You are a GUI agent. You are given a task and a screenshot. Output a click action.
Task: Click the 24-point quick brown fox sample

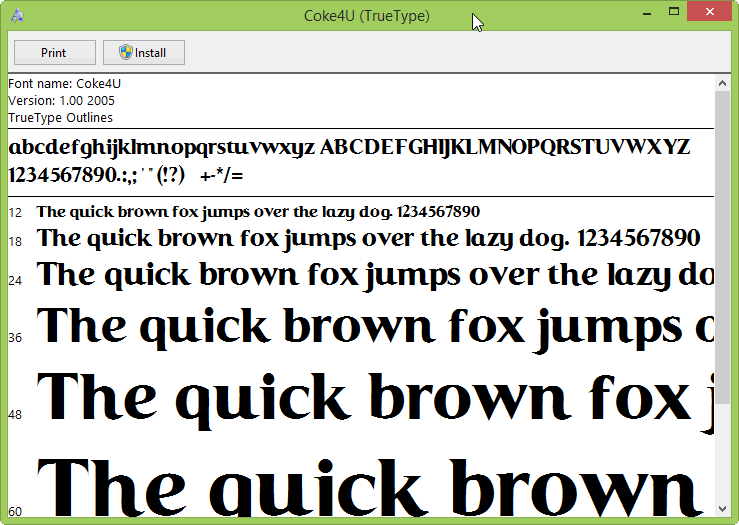[x=375, y=275]
